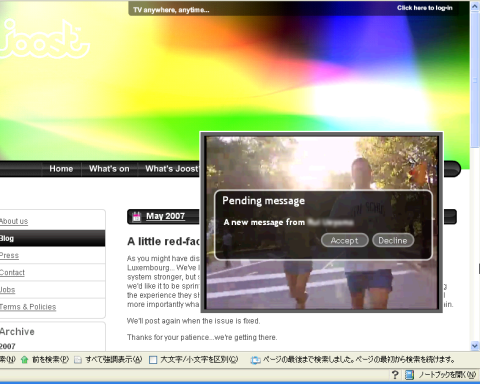
Task: Click the highlight all button label
Action: tap(114, 360)
